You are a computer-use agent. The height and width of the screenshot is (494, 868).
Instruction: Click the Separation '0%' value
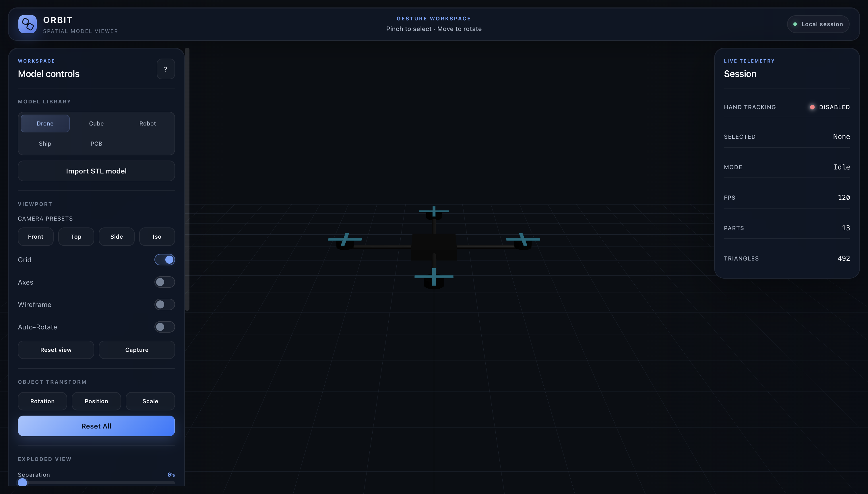click(171, 475)
